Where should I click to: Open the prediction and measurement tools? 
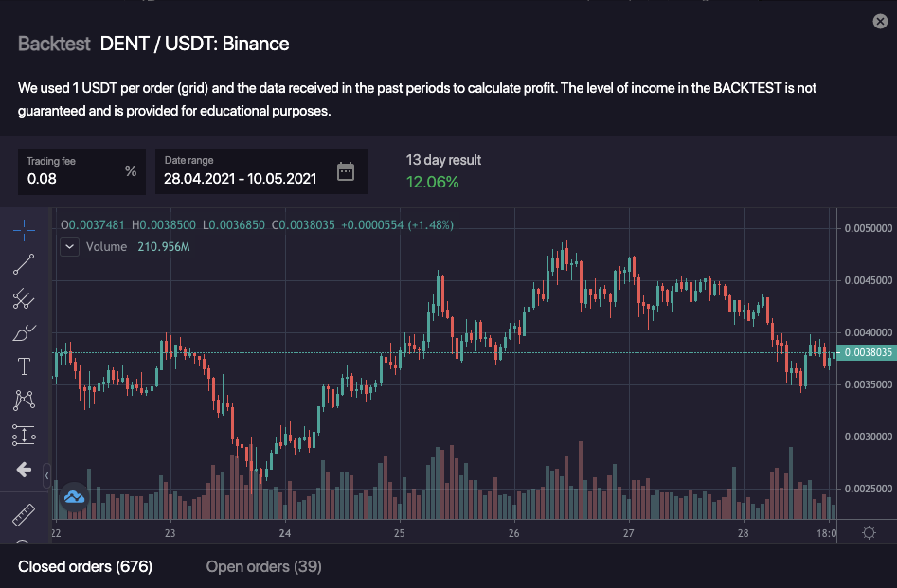pos(24,435)
